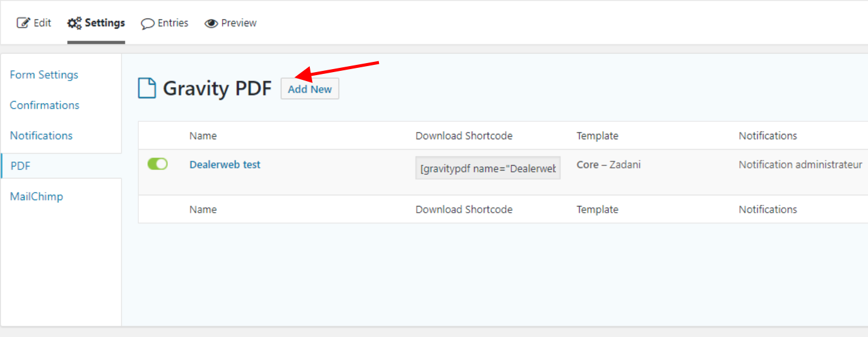Open the Preview tab label
Screen dimensions: 868x337
[239, 23]
